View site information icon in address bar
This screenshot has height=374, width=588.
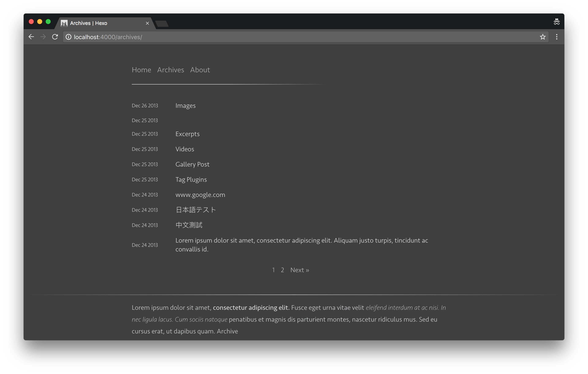click(x=69, y=37)
